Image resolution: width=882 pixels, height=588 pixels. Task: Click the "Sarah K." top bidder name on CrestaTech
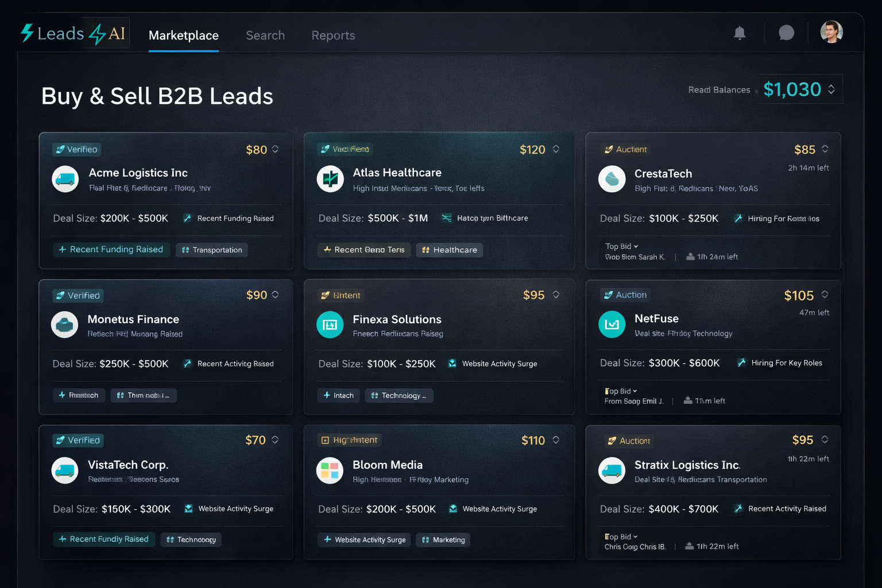click(652, 257)
